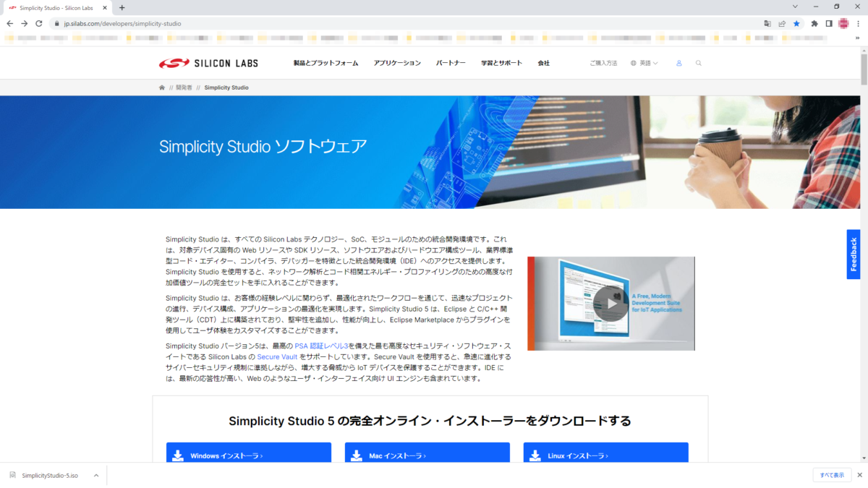868x488 pixels.
Task: Open the browser extensions puzzle icon
Action: 814,23
